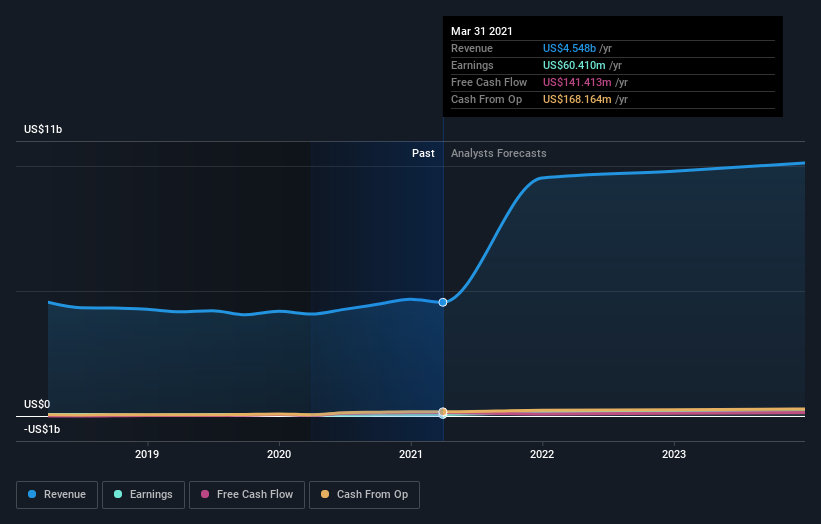The width and height of the screenshot is (821, 524).
Task: Click the Mar 31 2021 tooltip date
Action: tap(482, 31)
